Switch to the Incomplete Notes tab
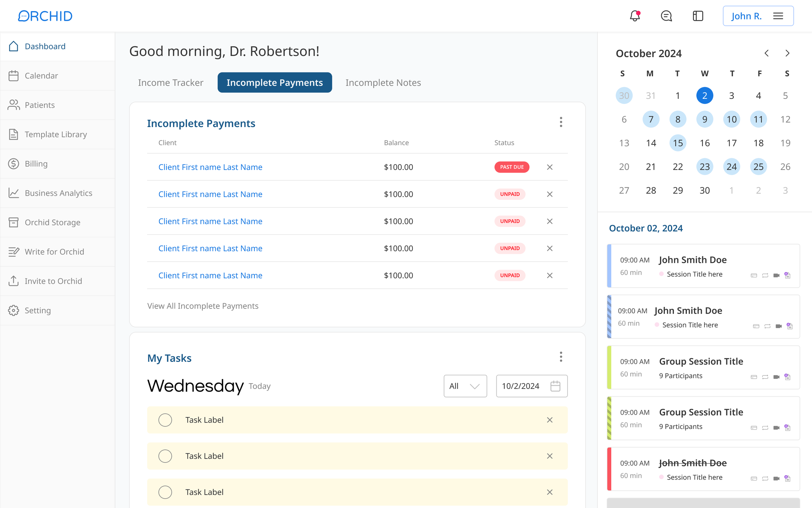This screenshot has height=508, width=812. tap(383, 82)
